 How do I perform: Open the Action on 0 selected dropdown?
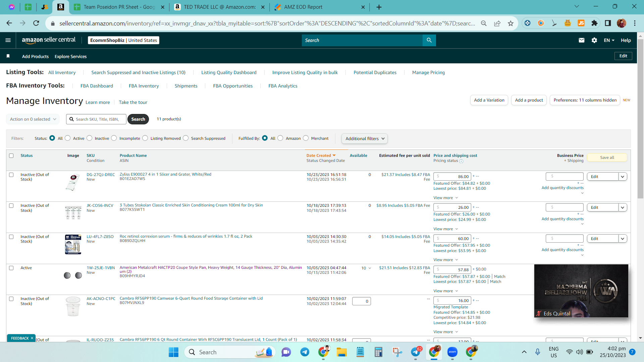click(33, 119)
